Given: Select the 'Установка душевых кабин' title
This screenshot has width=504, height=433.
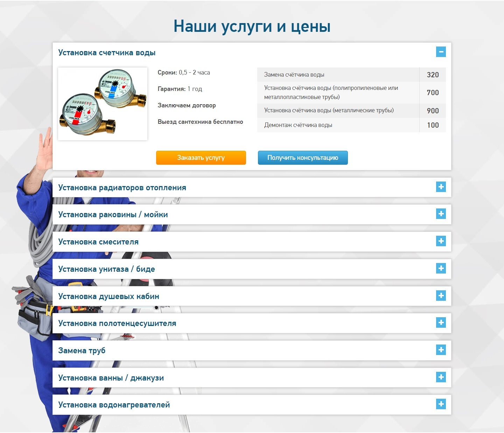Looking at the screenshot, I should [x=108, y=297].
